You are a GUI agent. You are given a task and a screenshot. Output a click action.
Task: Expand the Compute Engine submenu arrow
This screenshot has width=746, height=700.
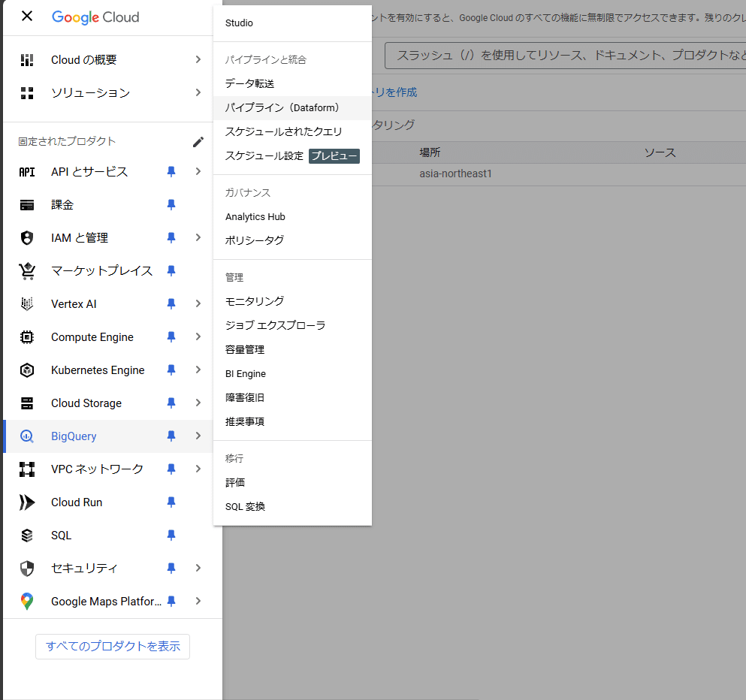click(198, 337)
